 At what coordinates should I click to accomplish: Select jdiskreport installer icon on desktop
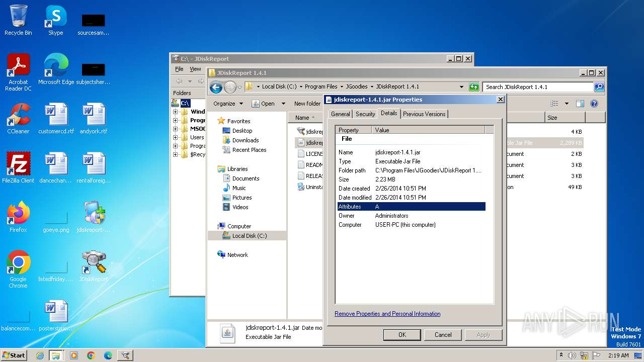tap(94, 217)
